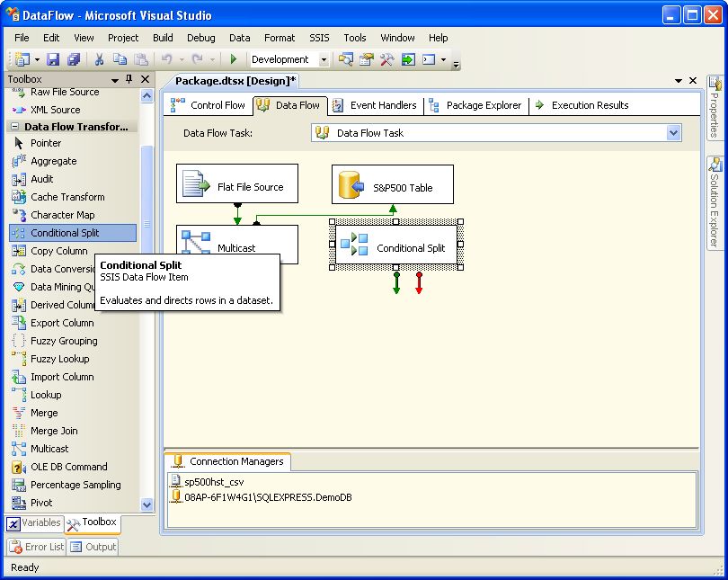Open the Development configuration dropdown
Viewport: 728px width, 580px height.
[324, 59]
